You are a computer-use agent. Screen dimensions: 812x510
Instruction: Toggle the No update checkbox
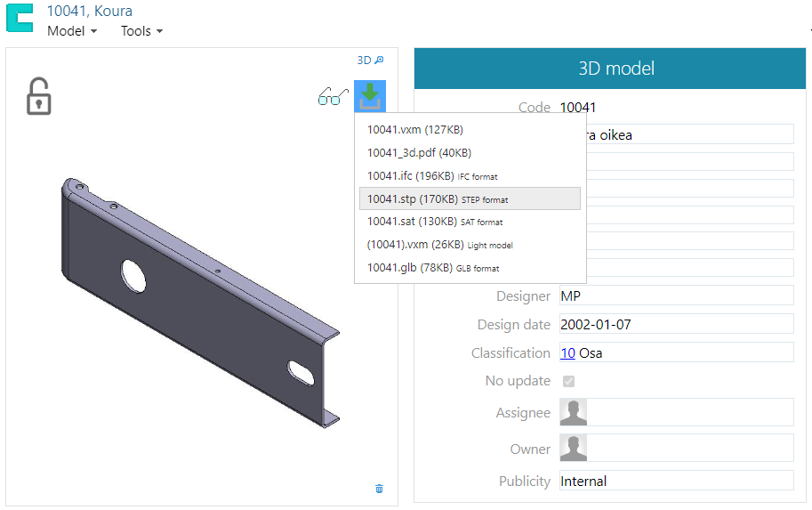click(568, 381)
